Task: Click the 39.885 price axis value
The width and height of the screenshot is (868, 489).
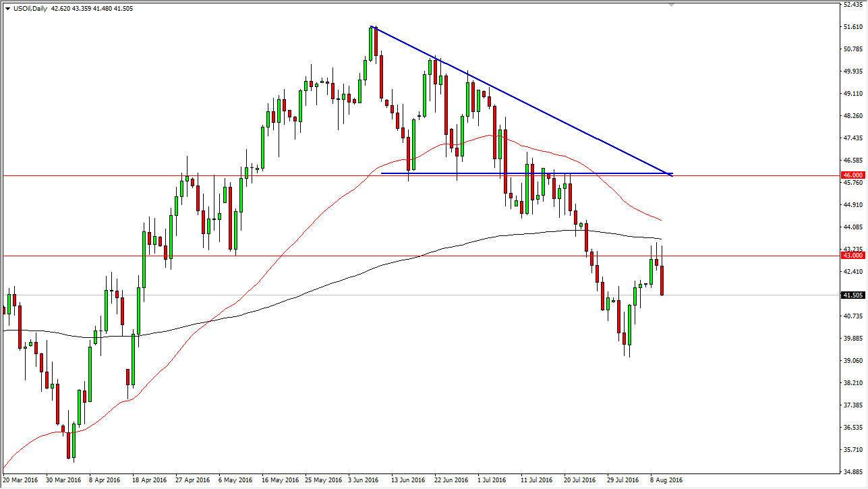Action: [x=853, y=338]
